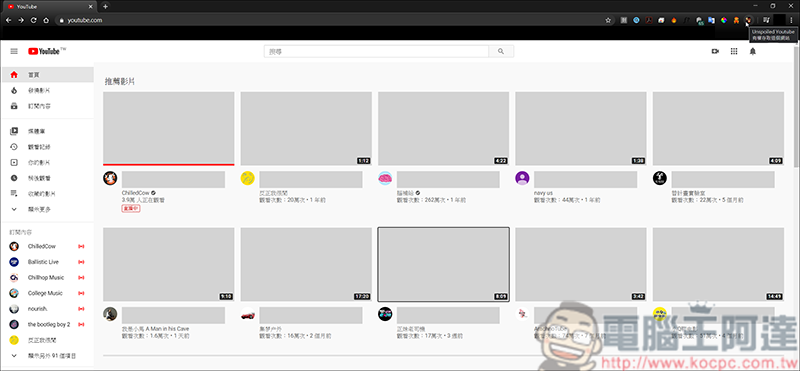Click the ChilledCow channel avatar under first video
800x371 pixels.
point(110,178)
